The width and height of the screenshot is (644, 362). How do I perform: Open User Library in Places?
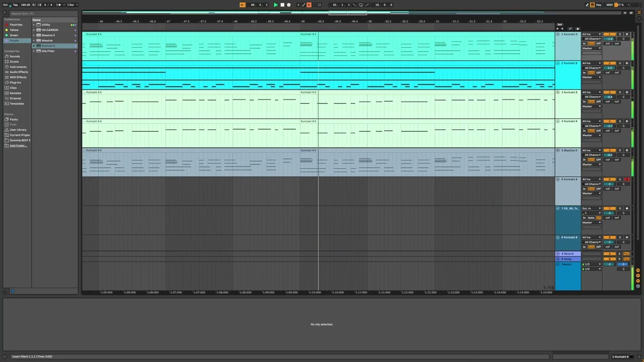click(x=18, y=130)
